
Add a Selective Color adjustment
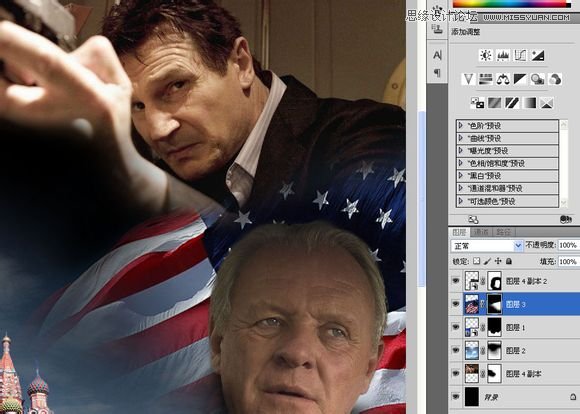[x=547, y=103]
